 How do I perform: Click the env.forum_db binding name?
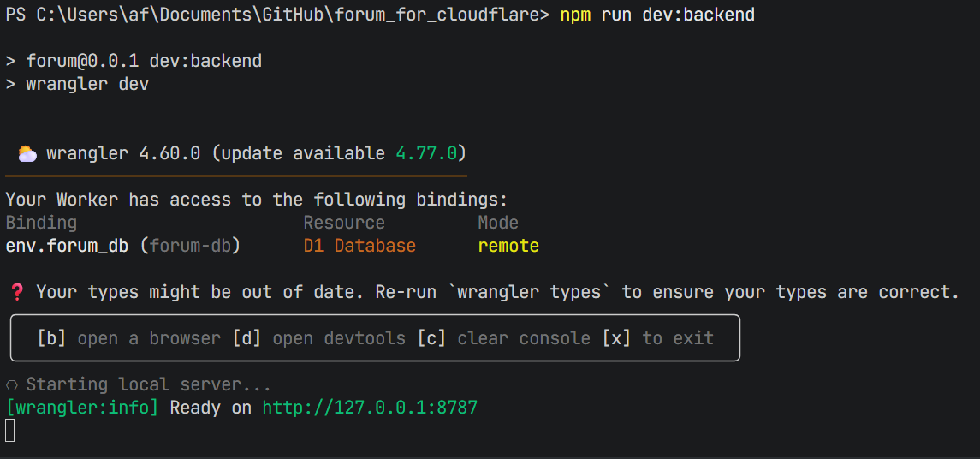tap(67, 246)
